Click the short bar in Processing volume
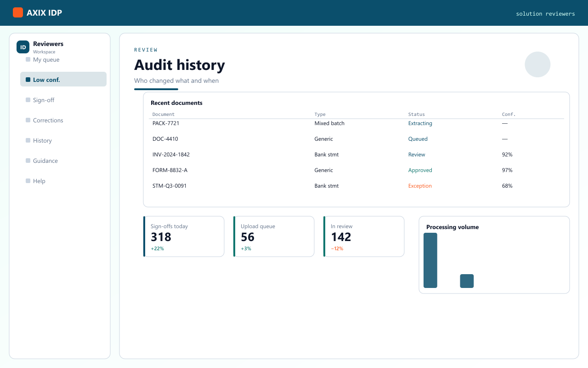 [467, 281]
